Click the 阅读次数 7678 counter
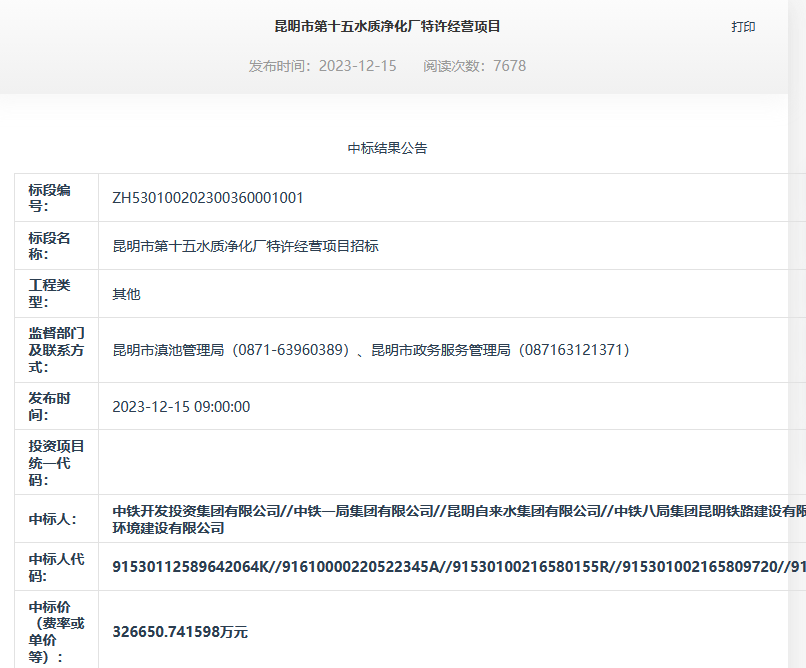 474,66
